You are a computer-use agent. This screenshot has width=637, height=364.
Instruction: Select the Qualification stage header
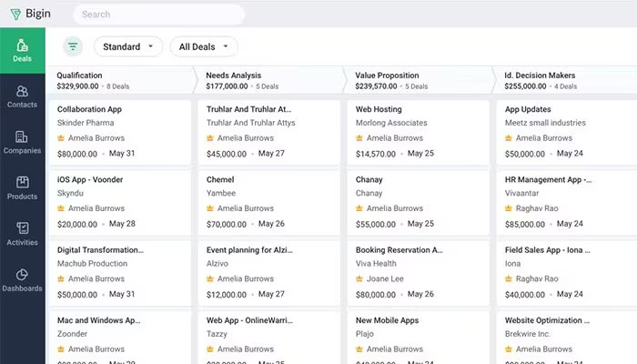(120, 80)
